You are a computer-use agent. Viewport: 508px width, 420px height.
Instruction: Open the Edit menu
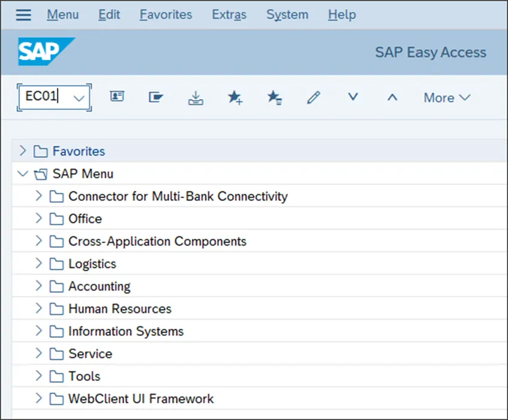(x=109, y=14)
